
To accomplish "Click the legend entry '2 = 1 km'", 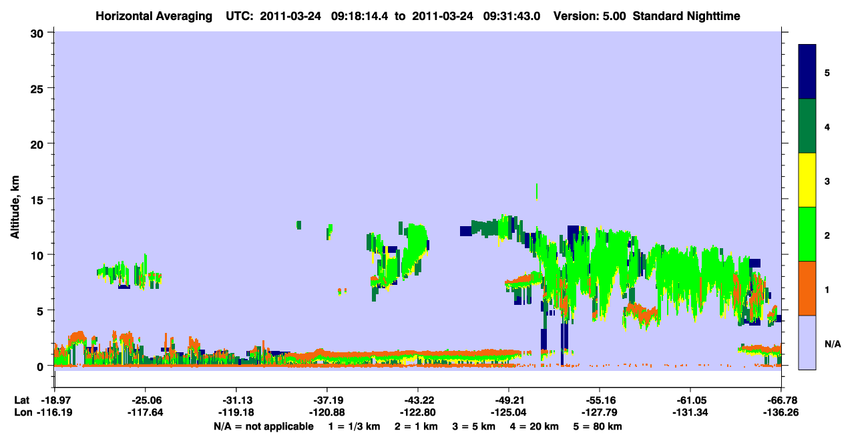I will click(x=417, y=426).
